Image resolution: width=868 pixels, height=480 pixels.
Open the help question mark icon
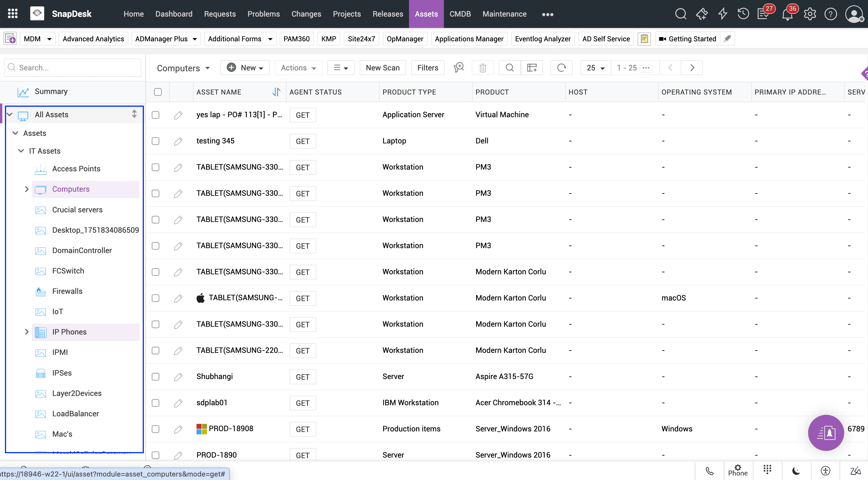pos(831,14)
